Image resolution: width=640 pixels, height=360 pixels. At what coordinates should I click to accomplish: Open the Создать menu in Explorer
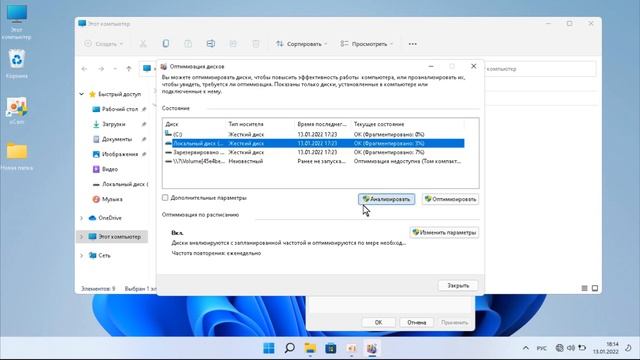pos(104,44)
